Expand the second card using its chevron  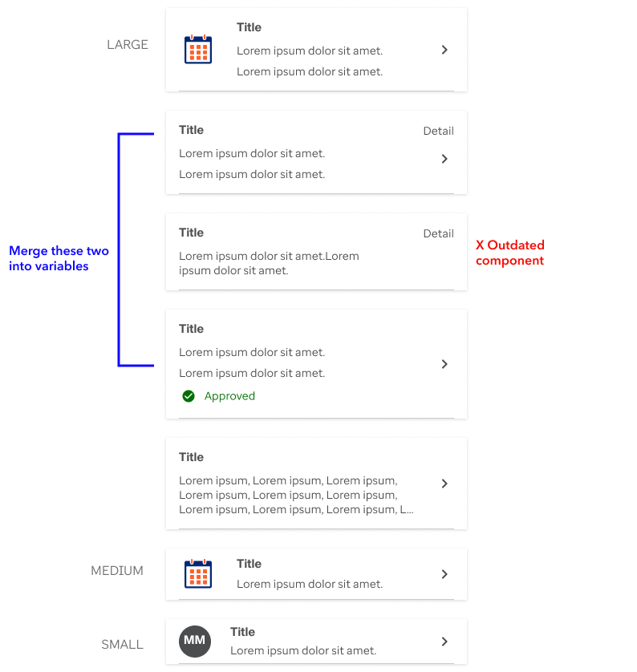point(444,159)
